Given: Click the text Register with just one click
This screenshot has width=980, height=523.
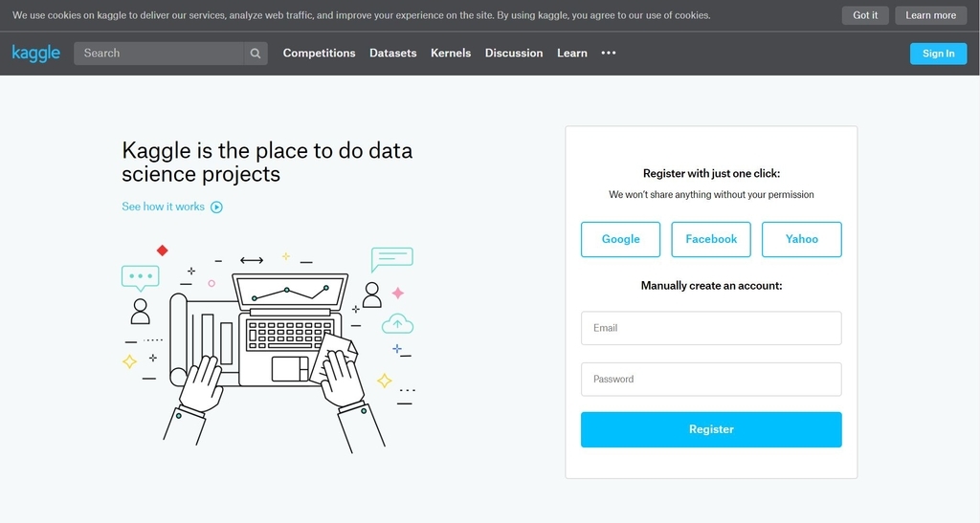Looking at the screenshot, I should [x=711, y=173].
